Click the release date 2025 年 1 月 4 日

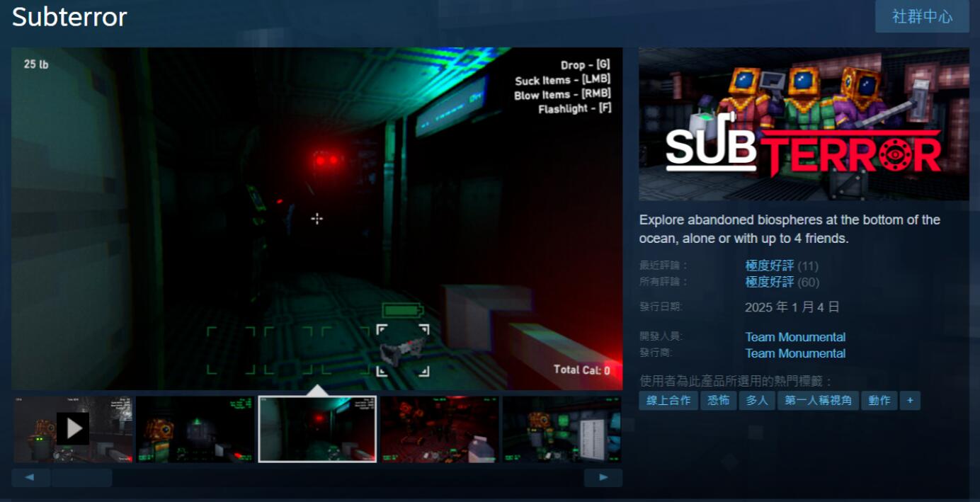click(792, 307)
